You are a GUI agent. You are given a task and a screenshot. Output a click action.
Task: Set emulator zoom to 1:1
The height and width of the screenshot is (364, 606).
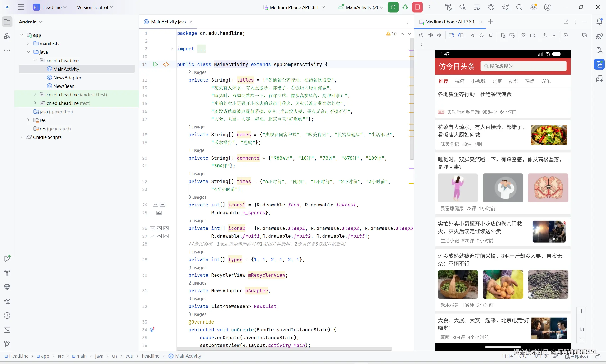[x=581, y=330]
